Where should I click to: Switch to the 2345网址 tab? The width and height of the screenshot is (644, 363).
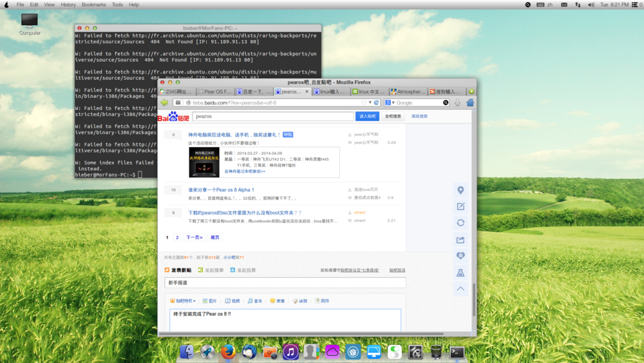(176, 92)
